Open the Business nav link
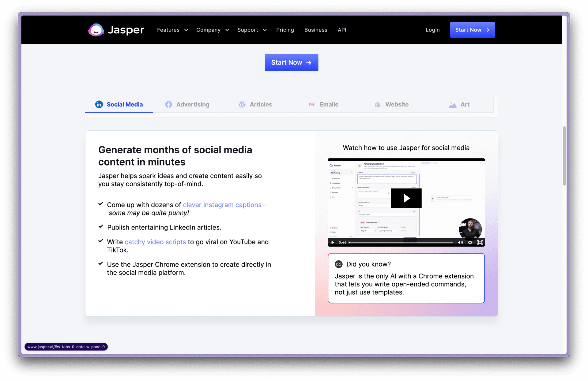 tap(316, 30)
